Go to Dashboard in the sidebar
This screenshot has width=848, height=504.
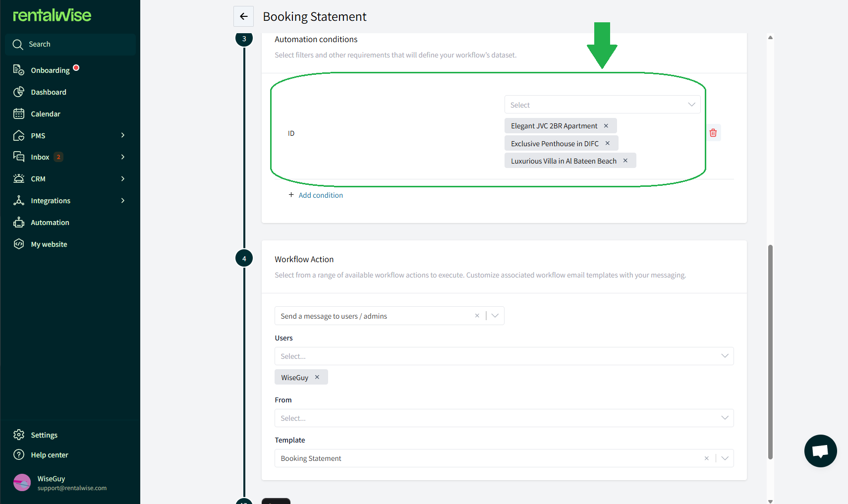click(x=49, y=92)
